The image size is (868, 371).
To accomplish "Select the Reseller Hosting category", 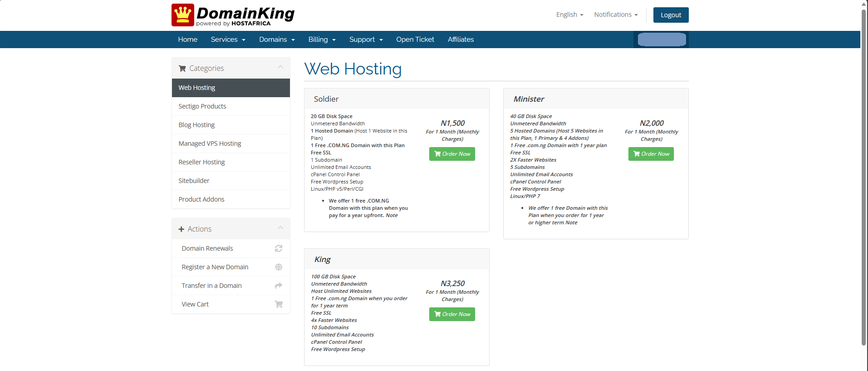I will click(x=231, y=162).
